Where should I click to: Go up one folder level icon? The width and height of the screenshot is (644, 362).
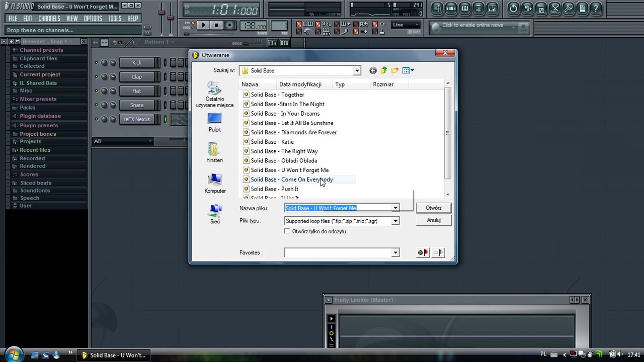(x=384, y=70)
